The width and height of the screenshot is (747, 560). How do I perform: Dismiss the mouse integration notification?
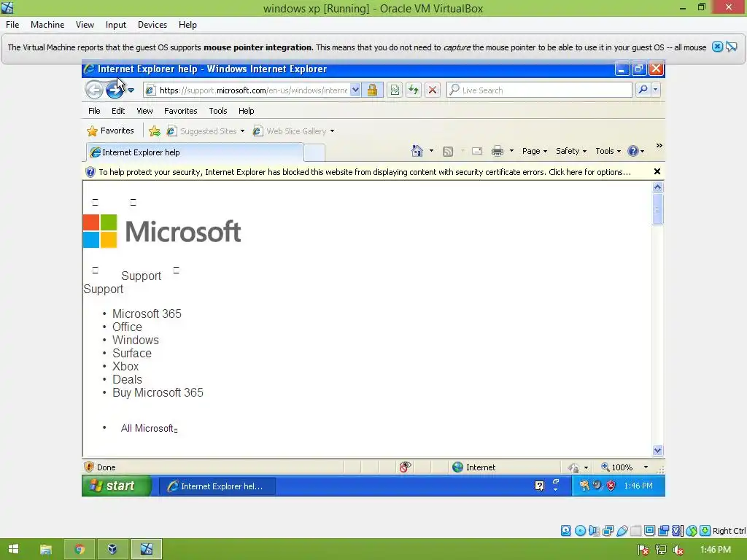tap(717, 47)
